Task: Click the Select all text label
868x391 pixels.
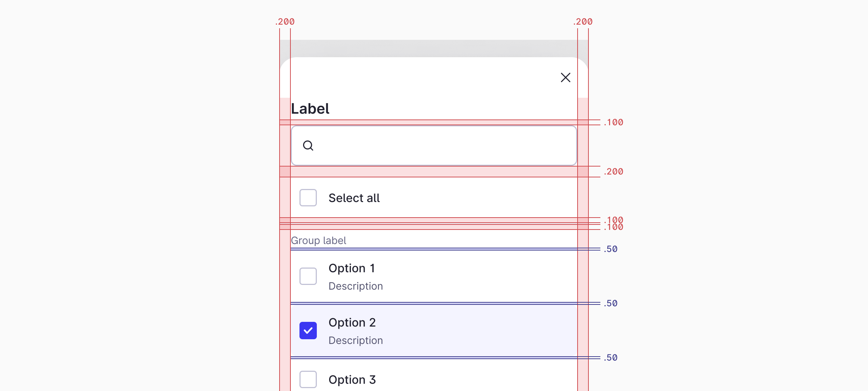Action: click(x=354, y=197)
